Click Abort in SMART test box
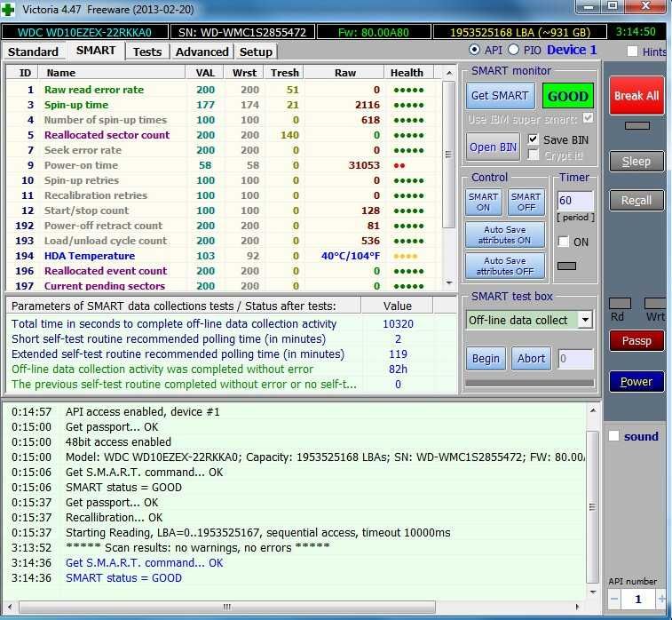The height and width of the screenshot is (620, 672). (531, 359)
